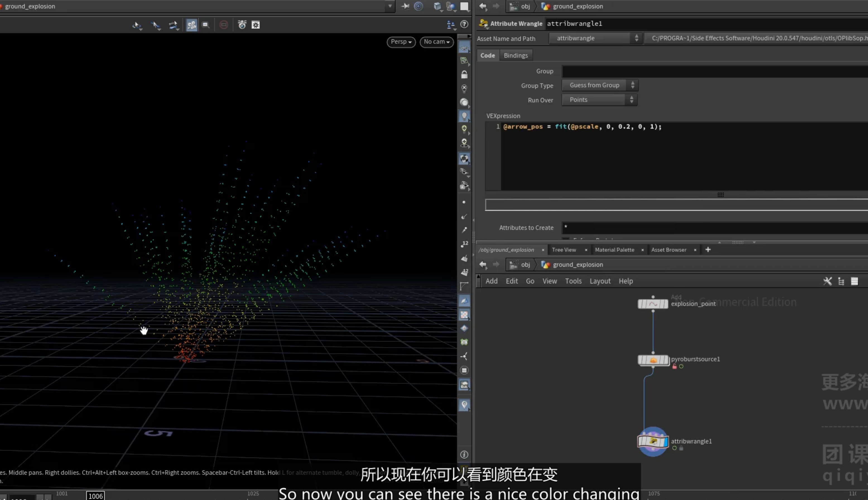Click the back arrow in parameter pane

click(x=483, y=6)
